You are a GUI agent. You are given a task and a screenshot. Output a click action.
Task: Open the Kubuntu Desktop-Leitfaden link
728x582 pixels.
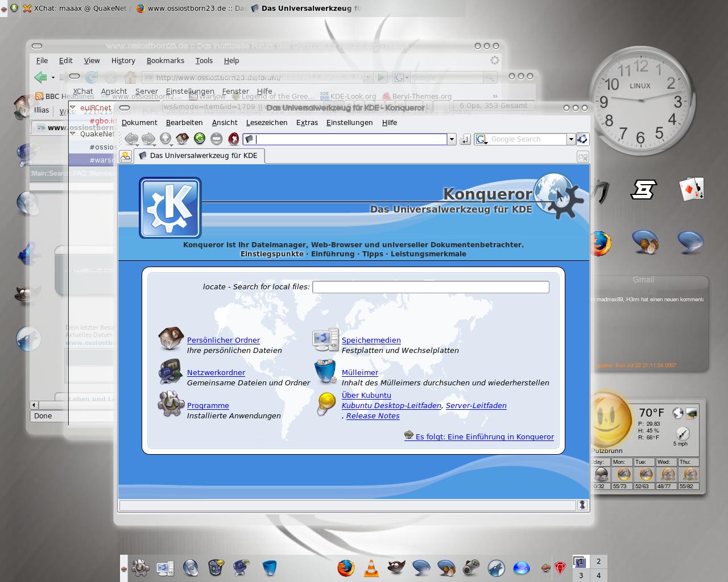(x=391, y=405)
